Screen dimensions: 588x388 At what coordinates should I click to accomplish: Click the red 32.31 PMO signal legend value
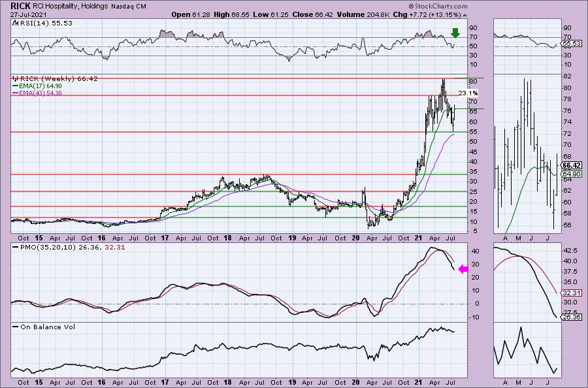click(115, 248)
